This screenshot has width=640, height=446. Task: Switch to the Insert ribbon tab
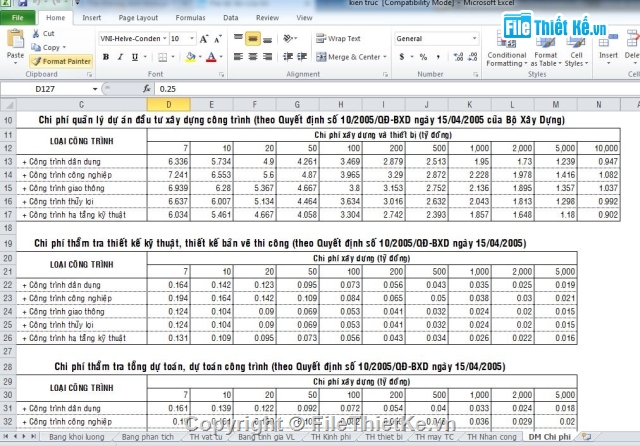tap(91, 18)
